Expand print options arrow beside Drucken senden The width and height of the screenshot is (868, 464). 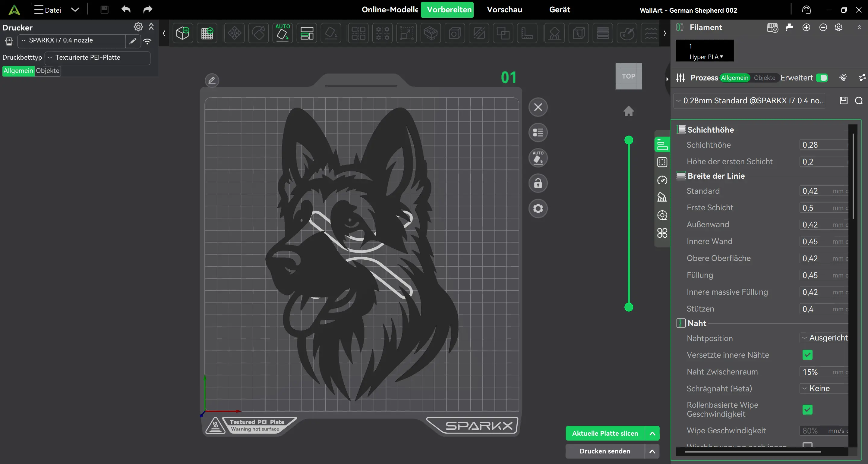[652, 451]
